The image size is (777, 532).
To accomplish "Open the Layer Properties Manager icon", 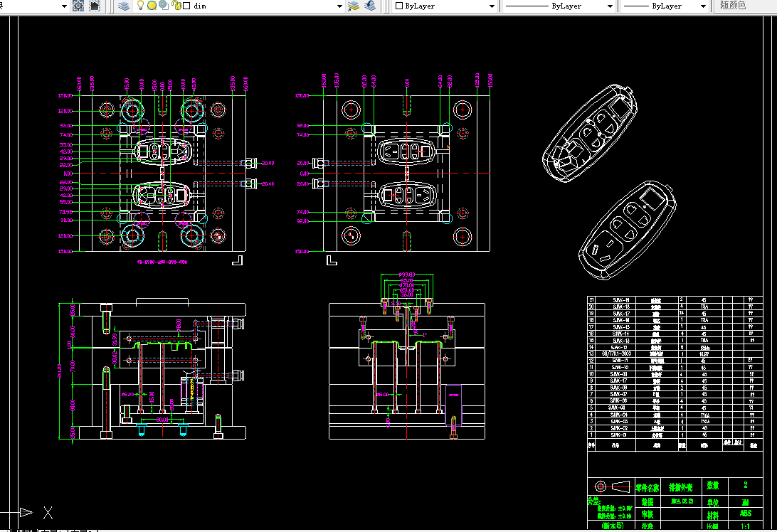I will [123, 6].
